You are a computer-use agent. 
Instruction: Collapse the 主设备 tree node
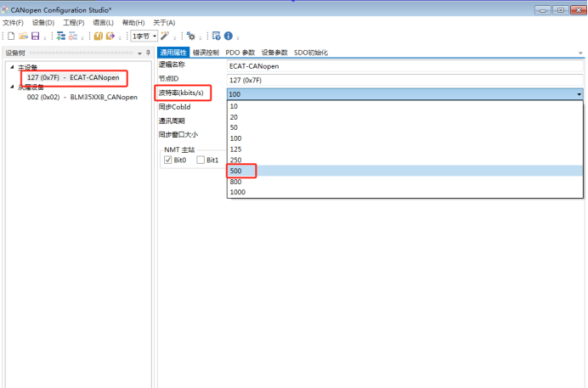(12, 67)
